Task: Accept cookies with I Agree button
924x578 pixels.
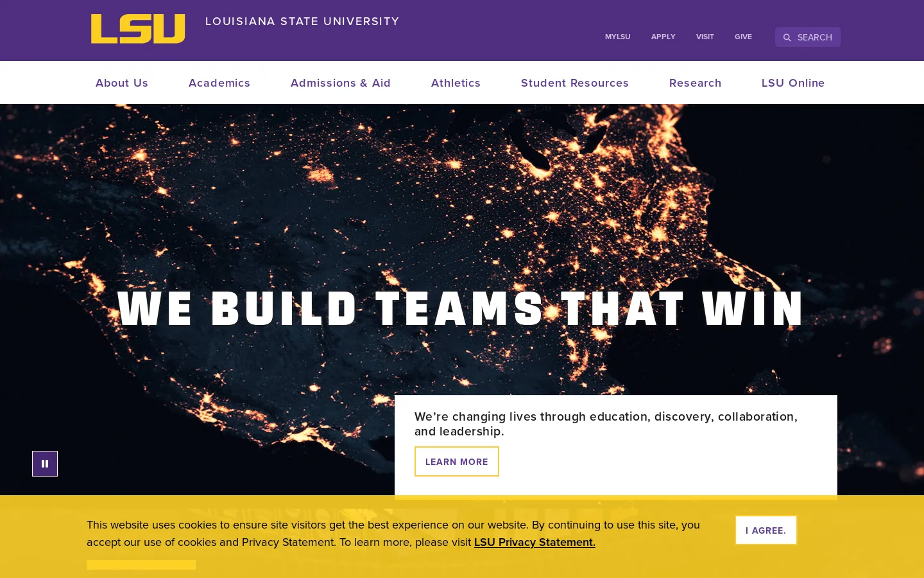Action: pyautogui.click(x=766, y=530)
